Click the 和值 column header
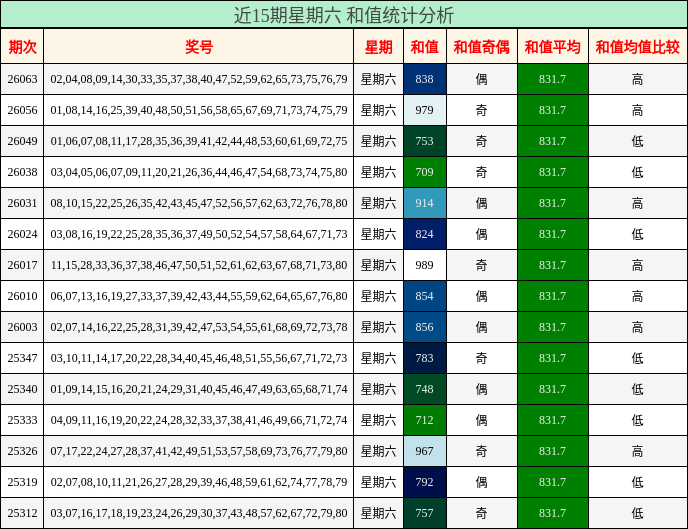The width and height of the screenshot is (688, 529). 424,46
